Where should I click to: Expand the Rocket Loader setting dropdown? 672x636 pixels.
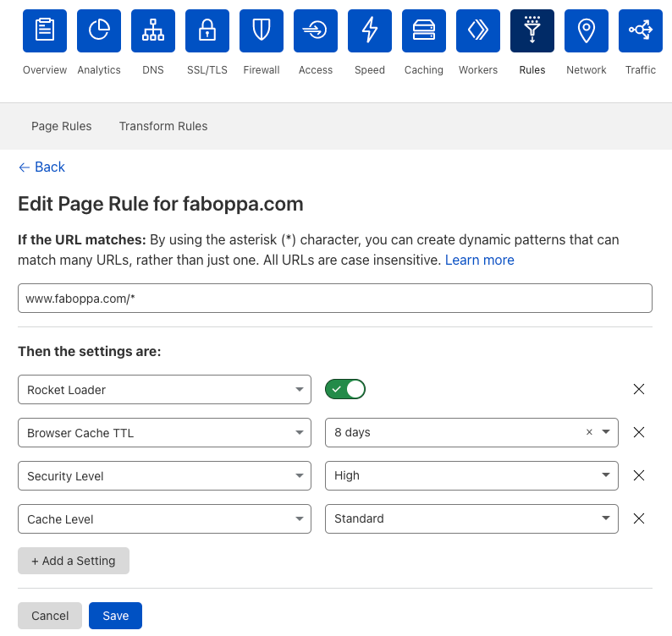coord(164,390)
